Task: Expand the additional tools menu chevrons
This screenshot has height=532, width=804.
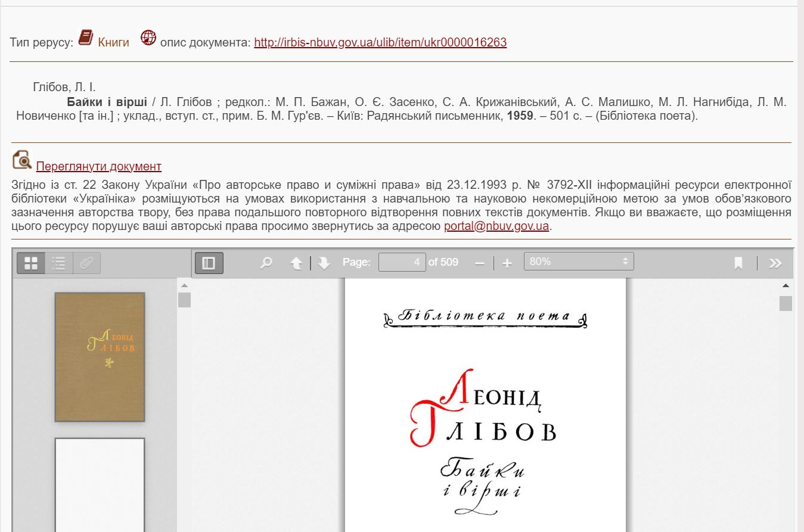Action: (775, 263)
